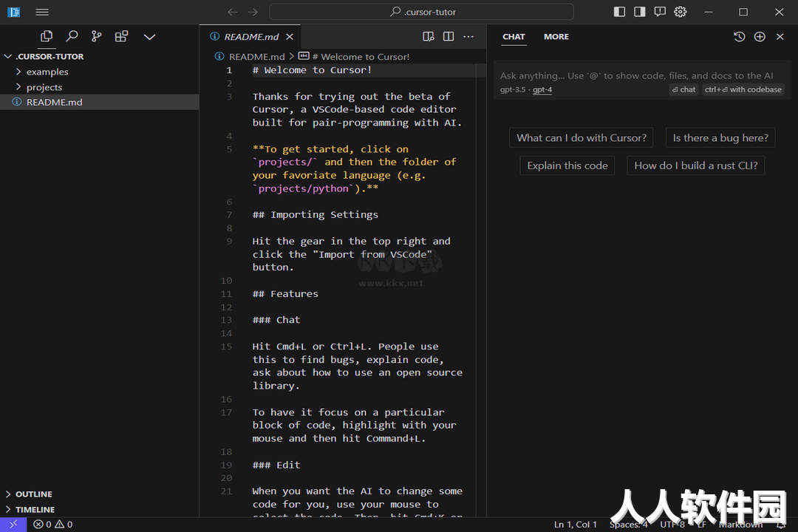Show chat history clock icon
The image size is (798, 532).
[740, 37]
